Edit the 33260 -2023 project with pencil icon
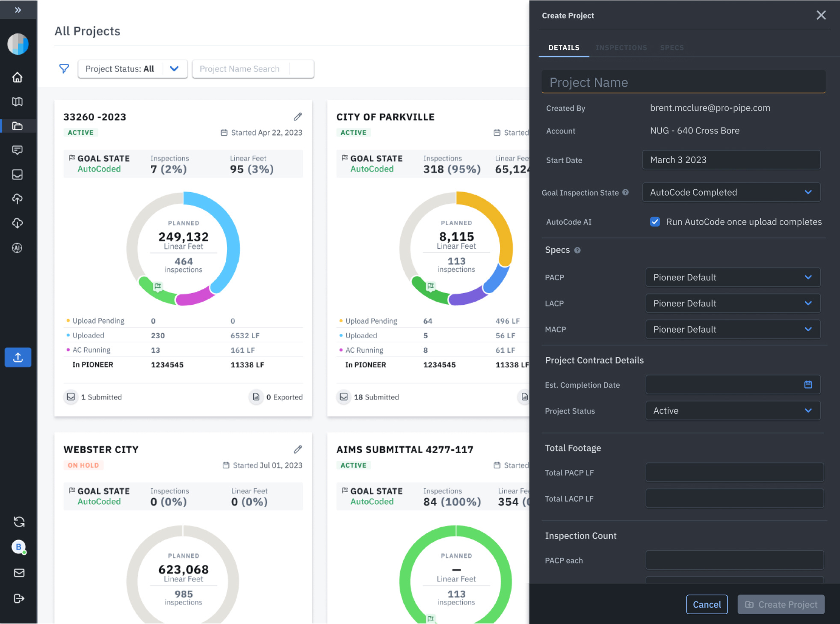The height and width of the screenshot is (624, 840). click(x=298, y=117)
